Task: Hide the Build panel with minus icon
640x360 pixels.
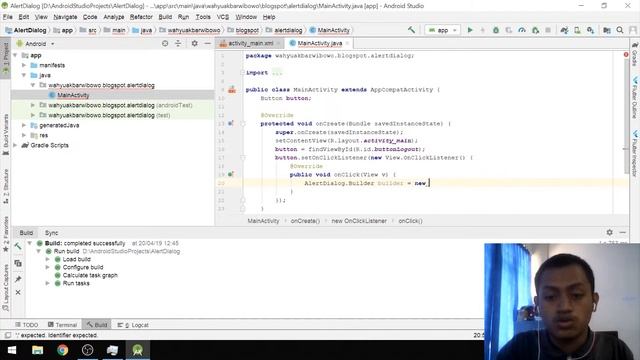Action: click(622, 232)
